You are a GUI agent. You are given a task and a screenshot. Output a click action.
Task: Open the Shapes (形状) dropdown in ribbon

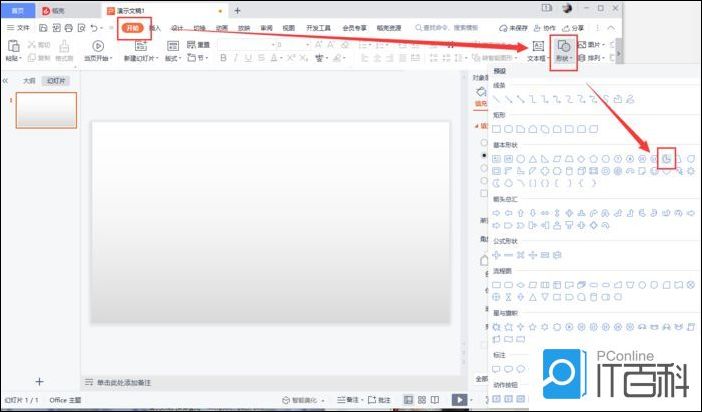(x=563, y=51)
